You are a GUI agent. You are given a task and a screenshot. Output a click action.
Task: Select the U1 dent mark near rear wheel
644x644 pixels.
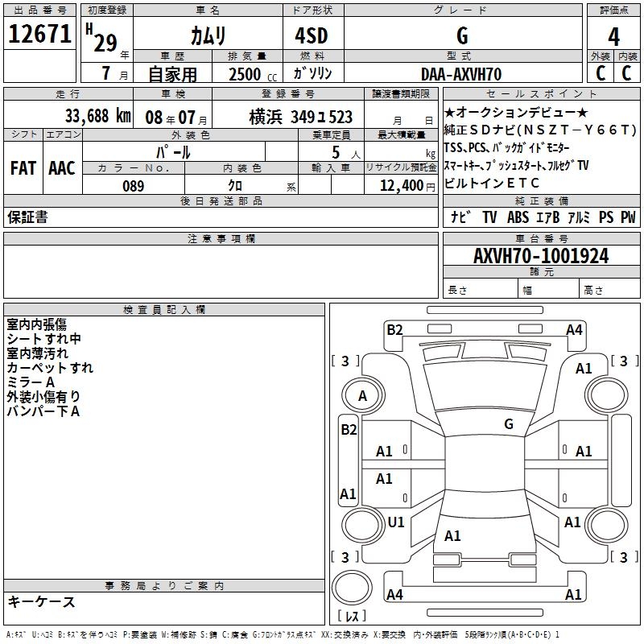click(x=396, y=522)
